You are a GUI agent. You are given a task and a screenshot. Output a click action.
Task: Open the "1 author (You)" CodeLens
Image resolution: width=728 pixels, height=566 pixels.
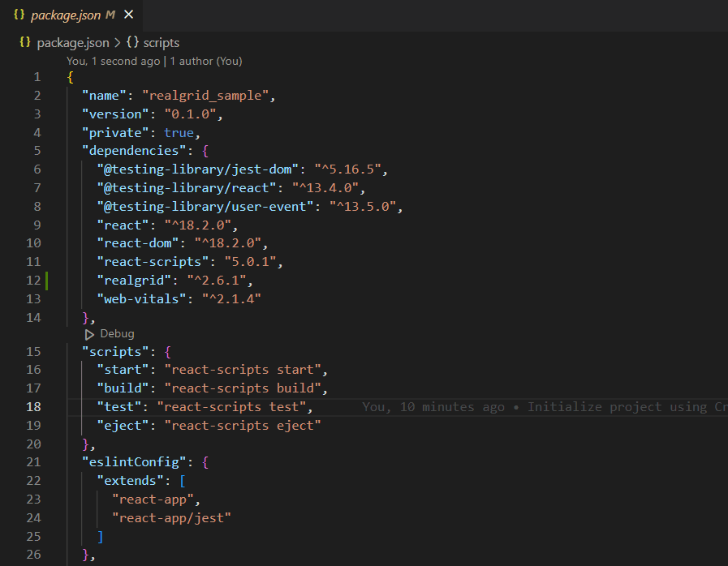click(x=206, y=61)
